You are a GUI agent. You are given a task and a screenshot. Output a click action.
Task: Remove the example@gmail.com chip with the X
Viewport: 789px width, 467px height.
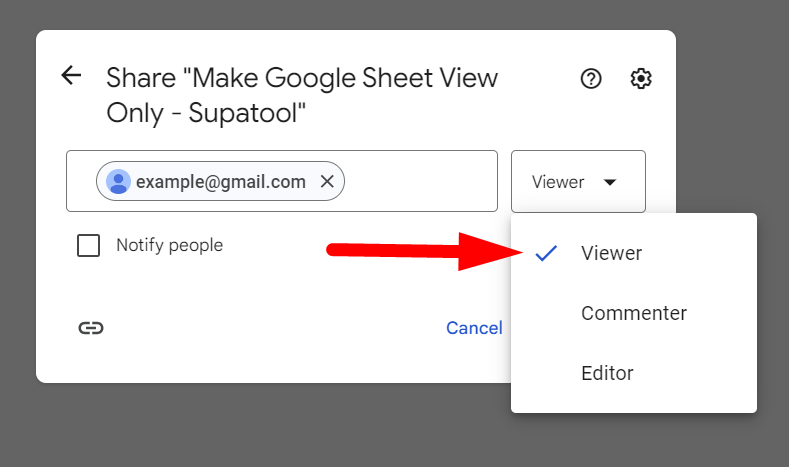point(326,181)
